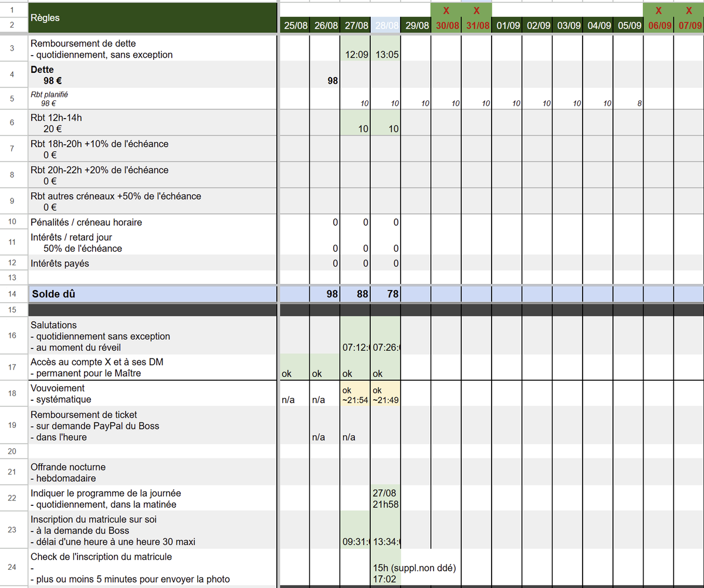The width and height of the screenshot is (704, 588).
Task: Select the 'Salutations' rule label cell
Action: coord(153,336)
